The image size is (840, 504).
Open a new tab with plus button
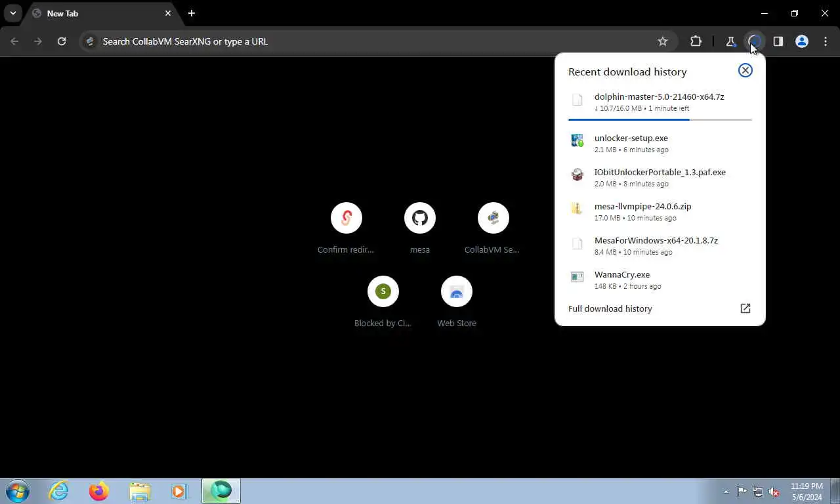192,13
